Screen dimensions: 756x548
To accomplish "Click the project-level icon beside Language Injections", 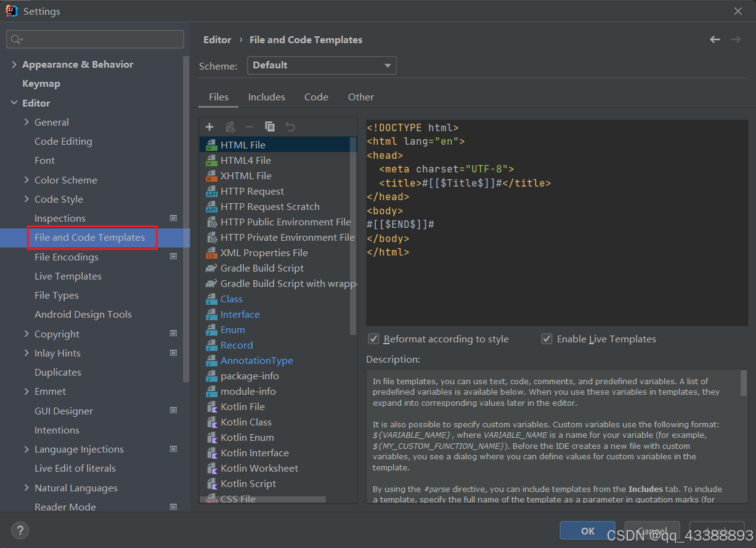I will click(173, 449).
